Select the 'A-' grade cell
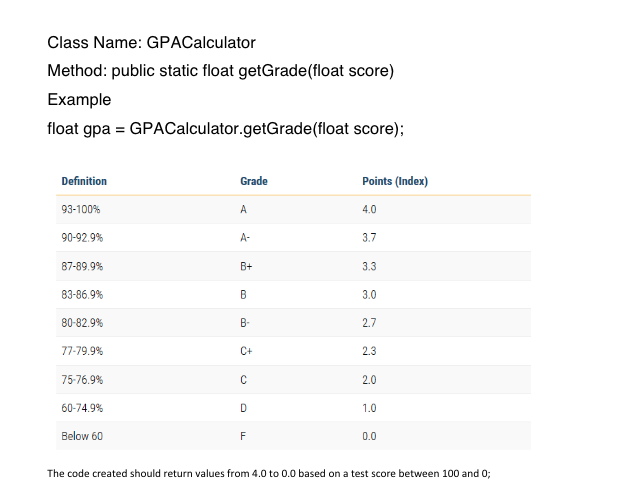Screen dimensions: 628x499 245,238
